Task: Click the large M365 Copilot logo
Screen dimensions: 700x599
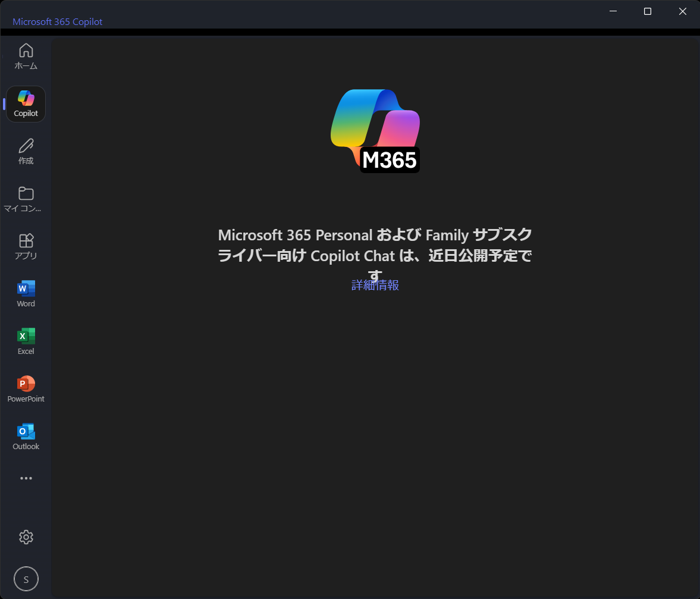Action: pyautogui.click(x=375, y=131)
